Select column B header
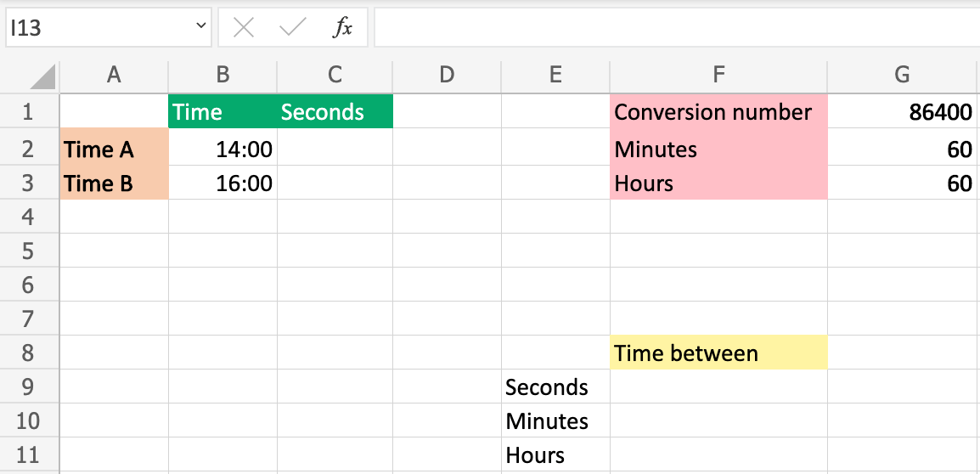980x474 pixels. (x=222, y=75)
